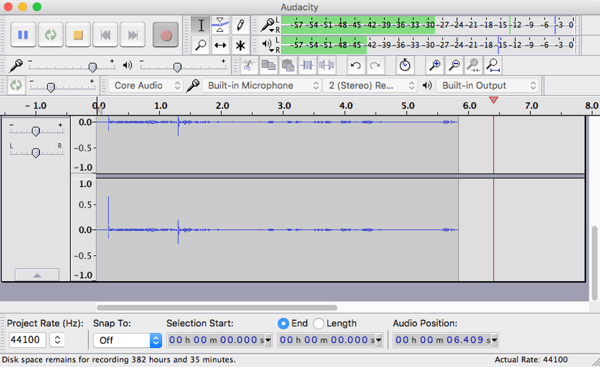Screen dimensions: 600x367
Task: Click the timeline ruler at 3.0 seconds
Action: tap(284, 106)
